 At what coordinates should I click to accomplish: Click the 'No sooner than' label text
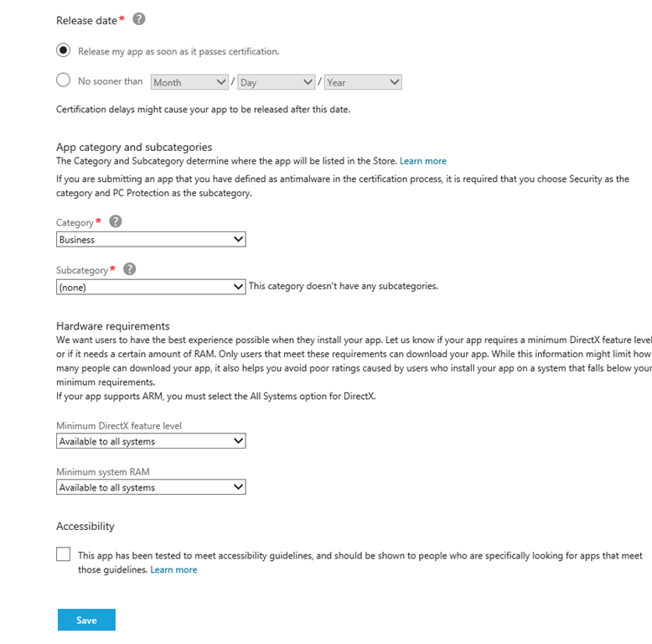pyautogui.click(x=110, y=81)
